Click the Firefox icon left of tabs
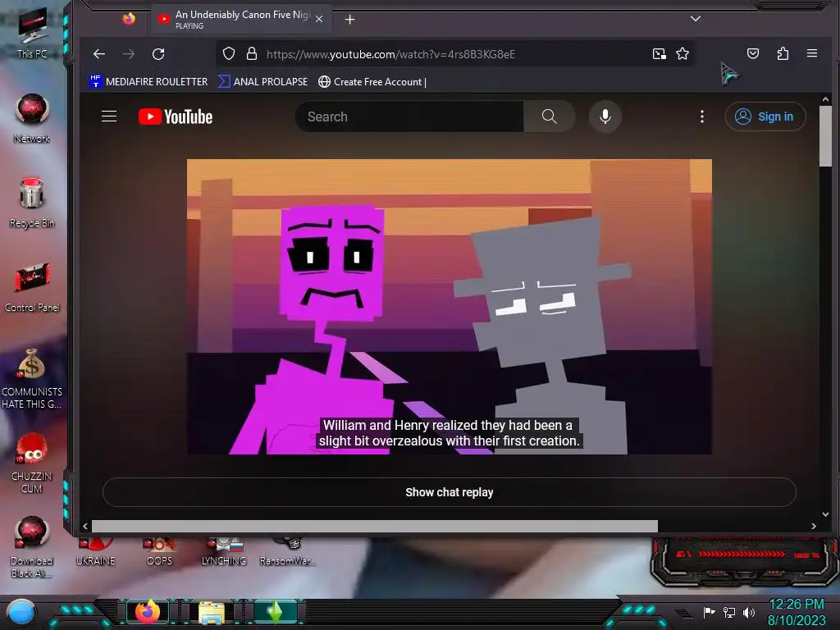This screenshot has height=630, width=840. click(129, 20)
